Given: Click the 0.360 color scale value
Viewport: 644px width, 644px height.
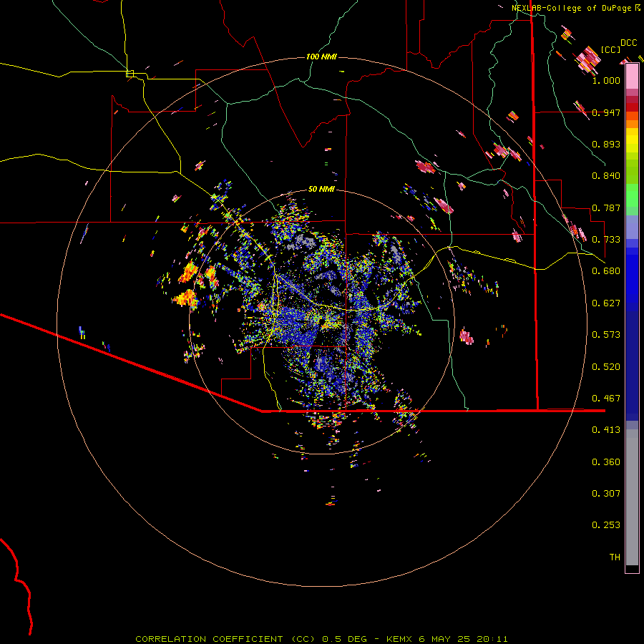Looking at the screenshot, I should tap(606, 462).
